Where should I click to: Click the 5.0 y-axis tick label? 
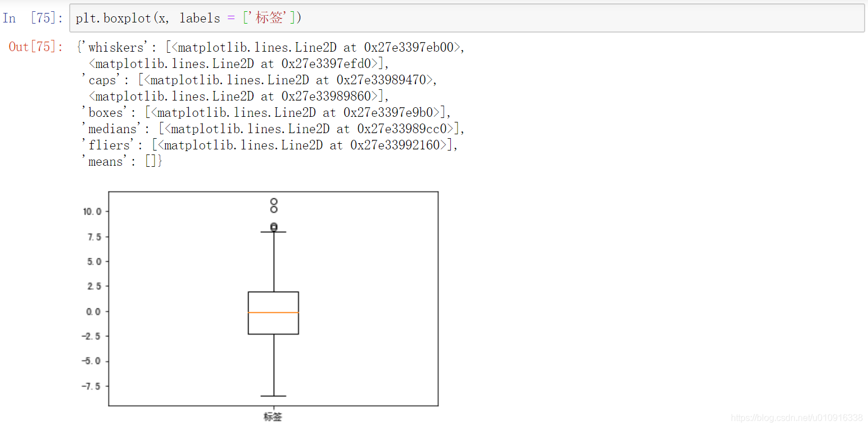(x=95, y=262)
